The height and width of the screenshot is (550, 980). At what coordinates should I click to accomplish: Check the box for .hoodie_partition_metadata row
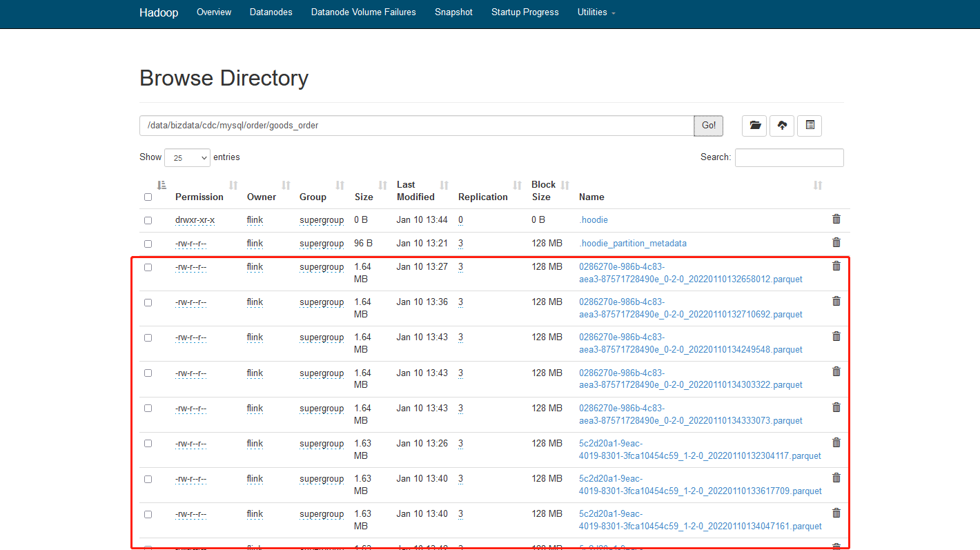tap(148, 244)
